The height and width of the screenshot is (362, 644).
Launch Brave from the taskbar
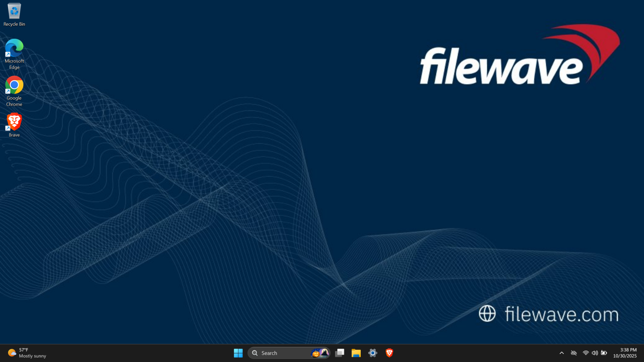click(389, 353)
